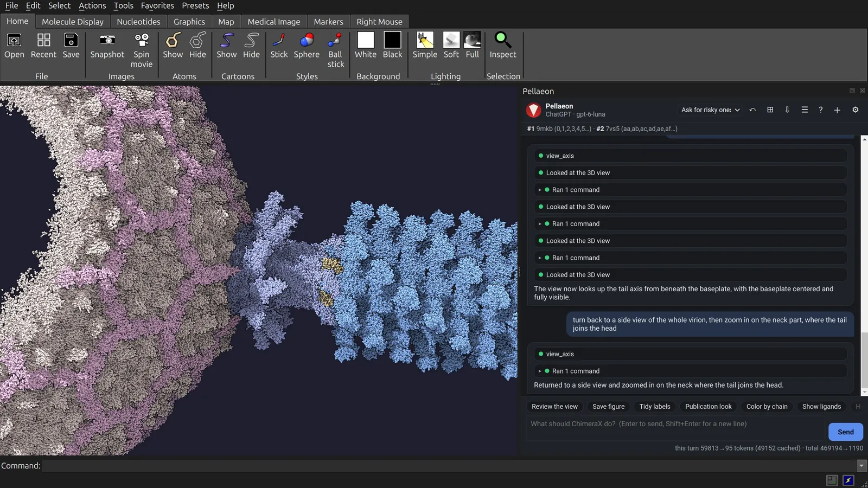Apply the Ball stick style
The height and width of the screenshot is (488, 868).
335,50
